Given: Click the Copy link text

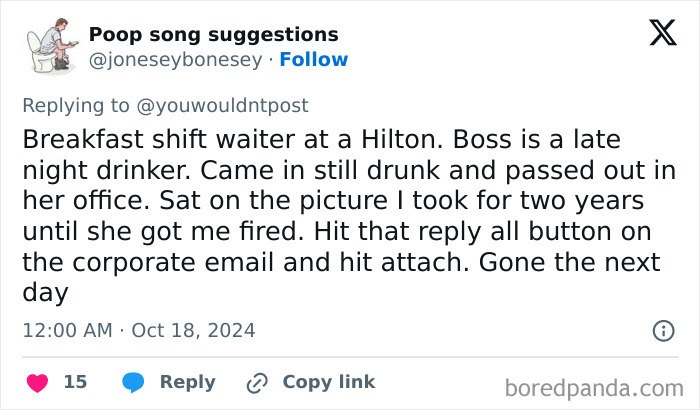Looking at the screenshot, I should pyautogui.click(x=329, y=382).
